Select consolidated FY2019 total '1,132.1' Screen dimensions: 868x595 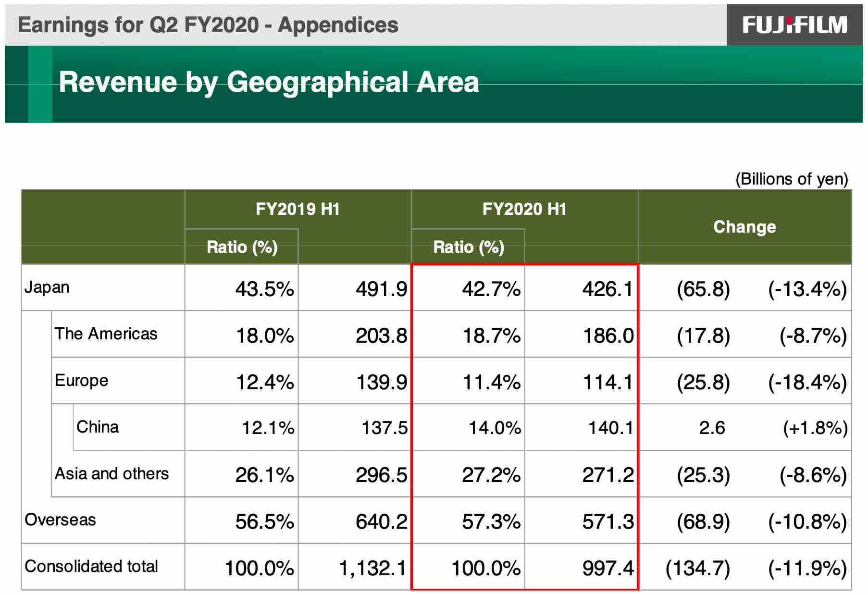(373, 568)
